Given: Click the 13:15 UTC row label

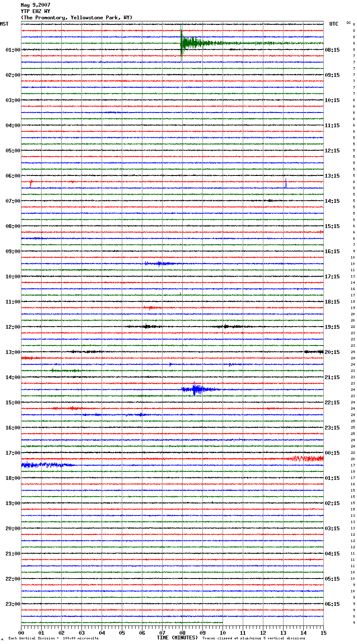Looking at the screenshot, I should point(332,176).
